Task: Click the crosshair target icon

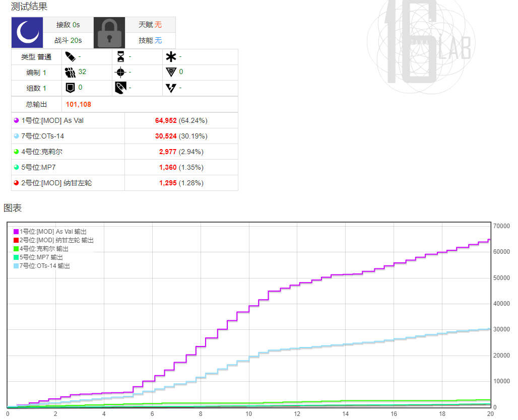Action: 120,72
